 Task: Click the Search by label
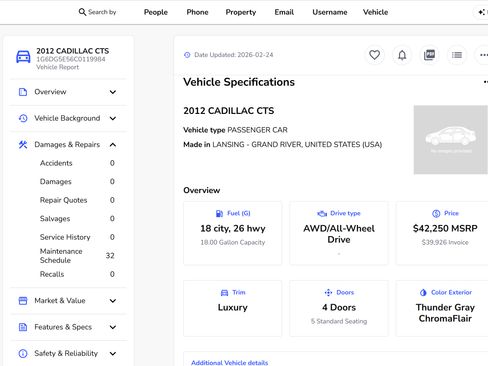pos(102,12)
